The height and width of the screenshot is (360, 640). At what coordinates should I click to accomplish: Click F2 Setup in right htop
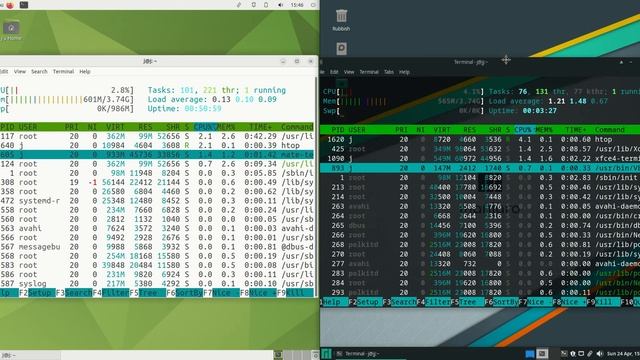point(366,302)
